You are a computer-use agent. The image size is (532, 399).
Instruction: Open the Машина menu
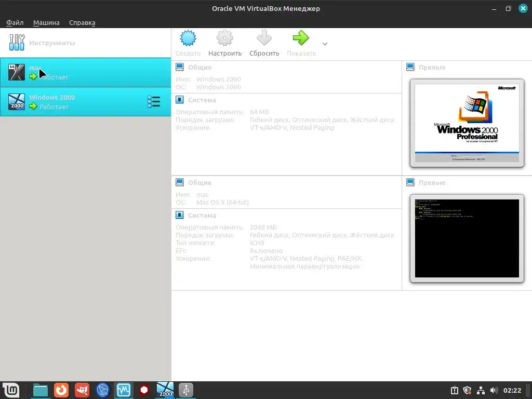46,22
